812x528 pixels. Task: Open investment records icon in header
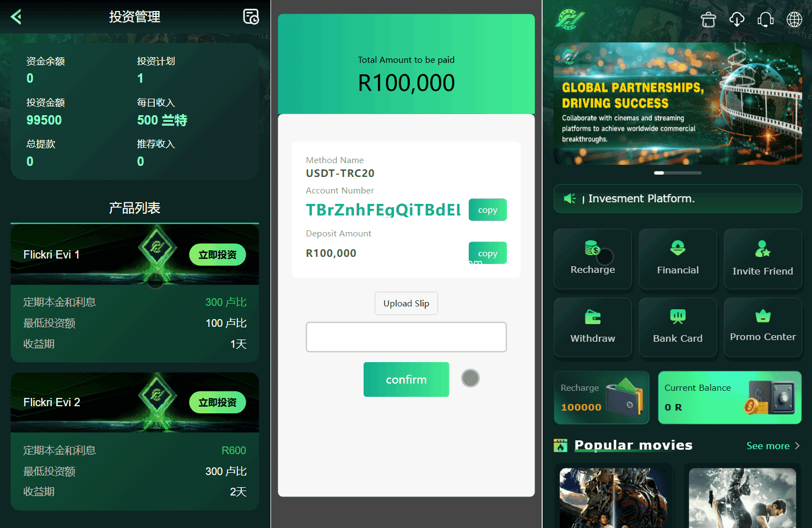251,17
